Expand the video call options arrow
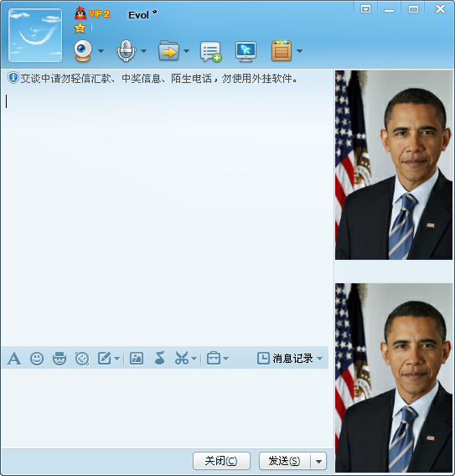The image size is (455, 476). click(101, 51)
